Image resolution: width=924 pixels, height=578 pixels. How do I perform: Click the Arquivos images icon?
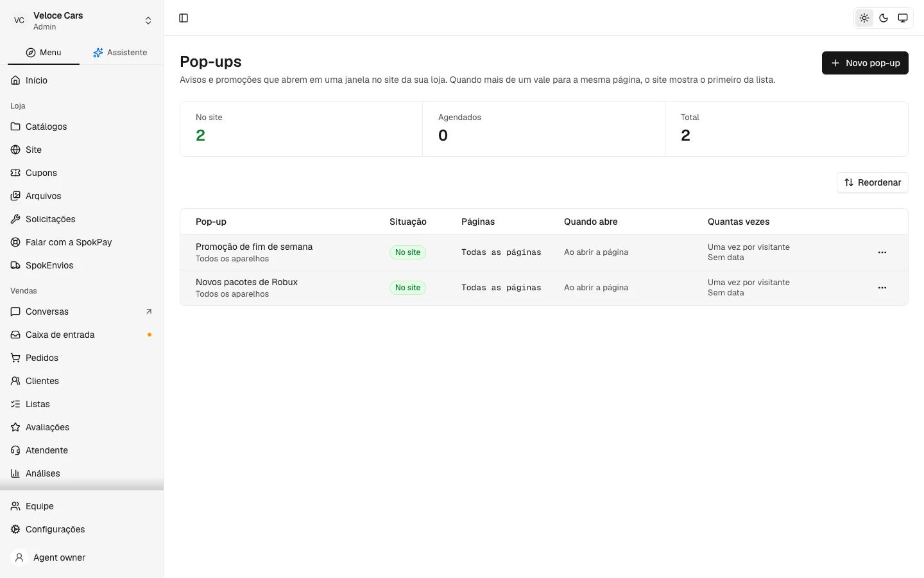15,196
